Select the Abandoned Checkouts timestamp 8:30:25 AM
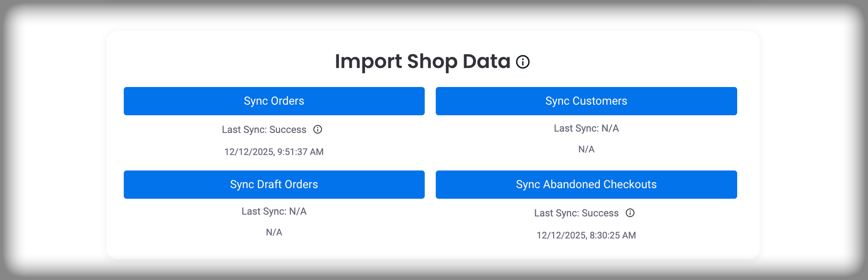 coord(586,235)
